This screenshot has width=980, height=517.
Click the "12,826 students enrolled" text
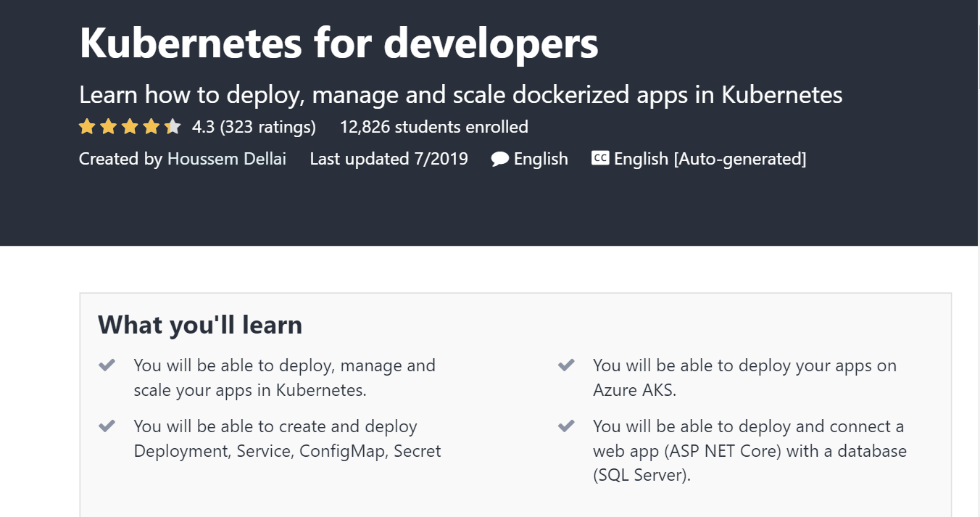tap(433, 128)
